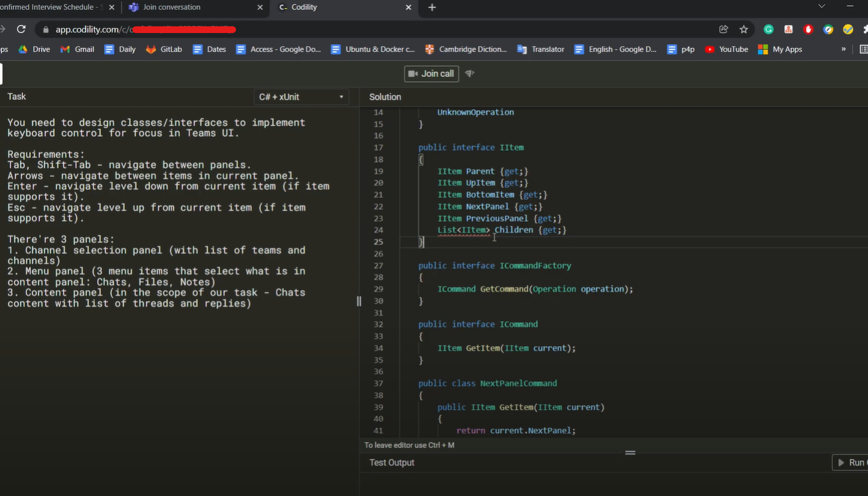868x496 pixels.
Task: Click 'public interface ICommand' on line 32
Action: (478, 324)
